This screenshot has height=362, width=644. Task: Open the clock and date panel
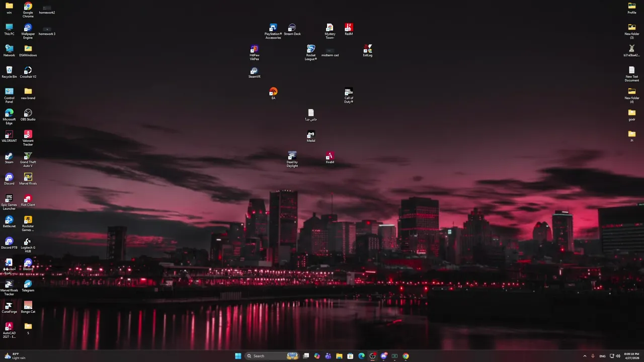point(631,356)
